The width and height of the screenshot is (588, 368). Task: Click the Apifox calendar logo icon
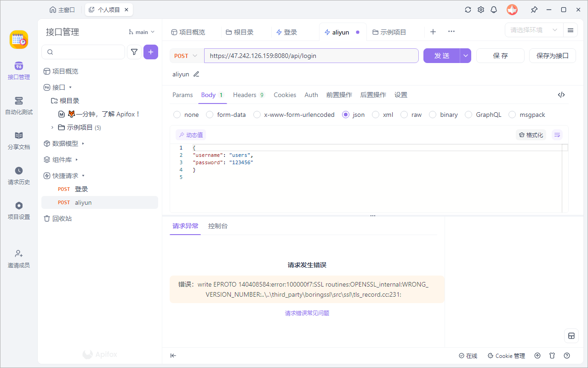click(x=19, y=40)
